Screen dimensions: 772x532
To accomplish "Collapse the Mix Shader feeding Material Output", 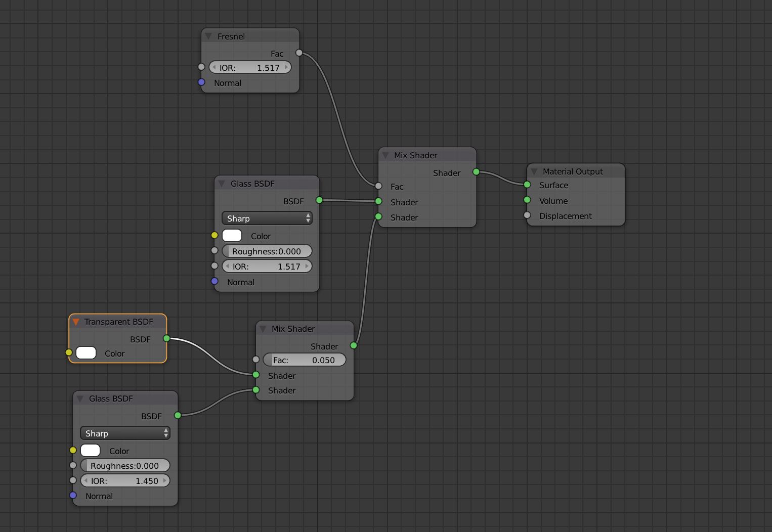I will pyautogui.click(x=385, y=155).
